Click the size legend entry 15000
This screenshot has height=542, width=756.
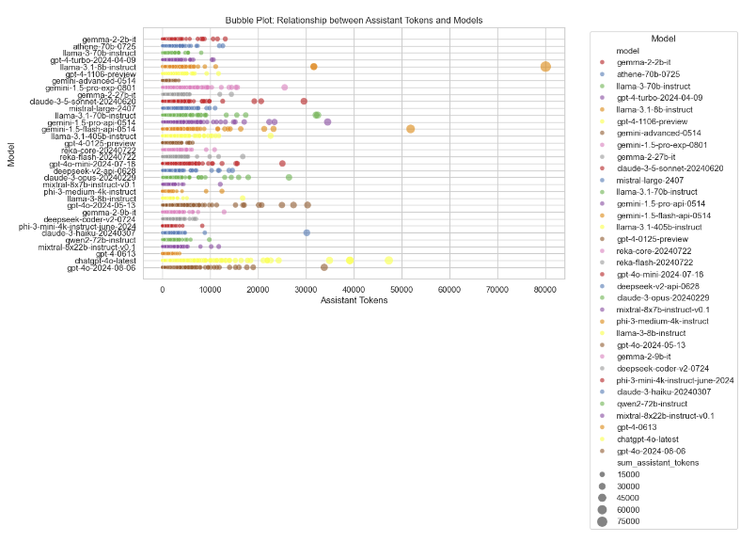(x=628, y=474)
